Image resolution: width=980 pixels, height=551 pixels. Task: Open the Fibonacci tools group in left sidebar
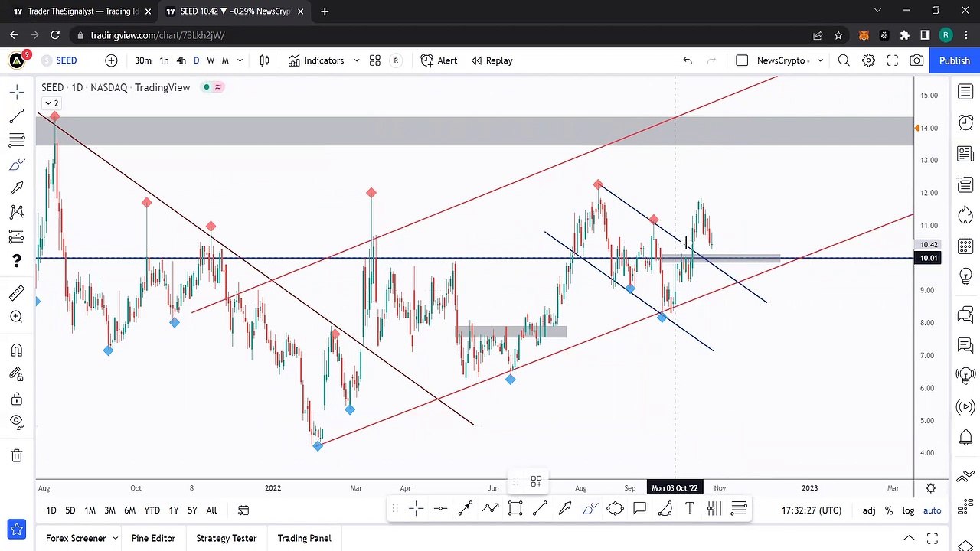coord(16,140)
